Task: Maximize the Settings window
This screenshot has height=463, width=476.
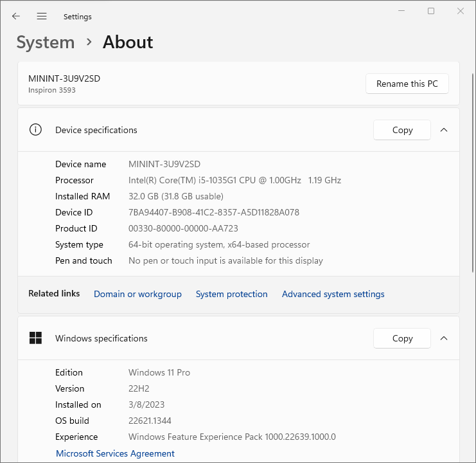Action: (431, 11)
